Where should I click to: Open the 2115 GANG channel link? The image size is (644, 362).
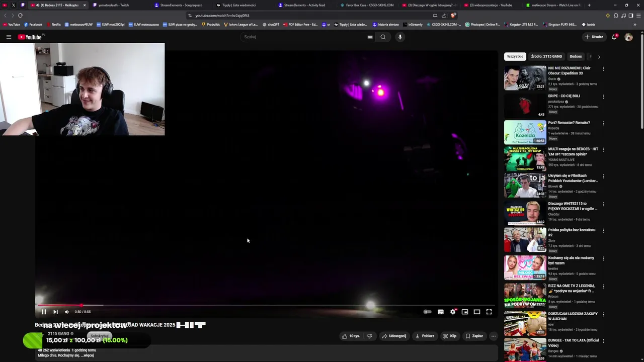[x=58, y=333]
